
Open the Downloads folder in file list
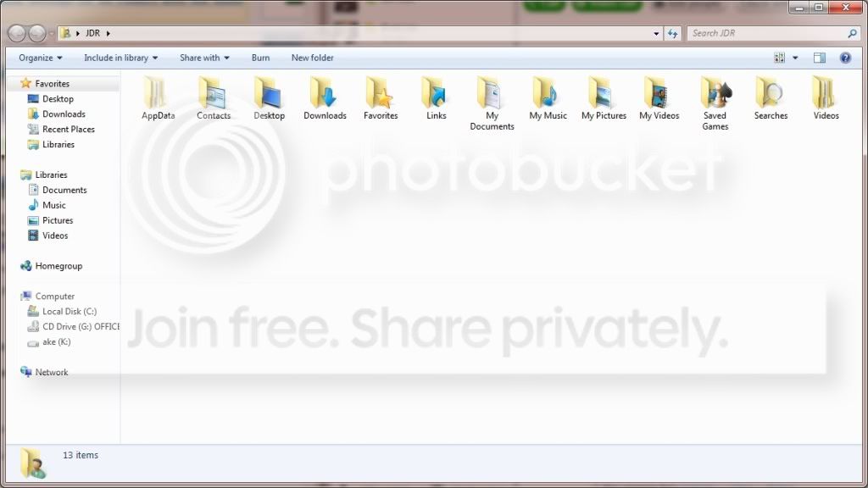[x=325, y=98]
